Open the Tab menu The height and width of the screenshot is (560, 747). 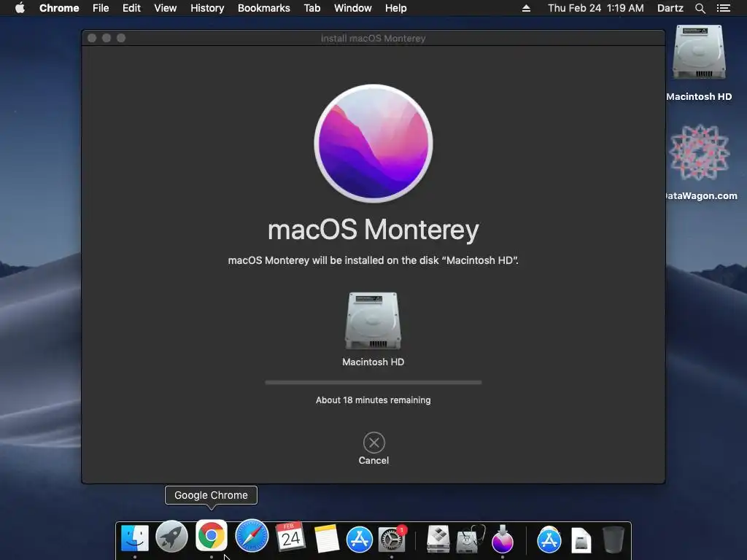pos(312,8)
